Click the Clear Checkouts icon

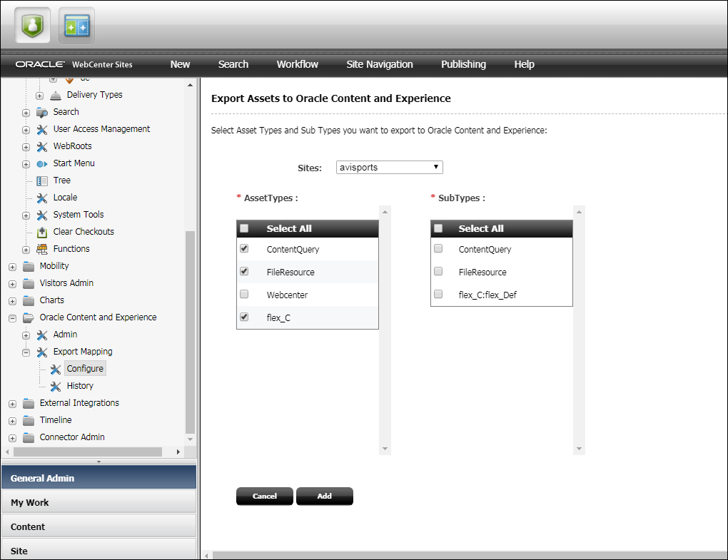click(42, 232)
